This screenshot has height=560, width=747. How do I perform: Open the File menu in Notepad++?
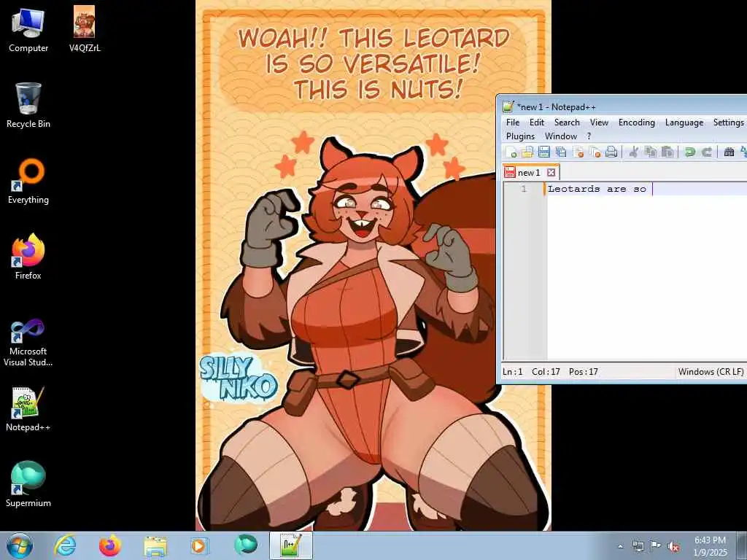tap(513, 122)
